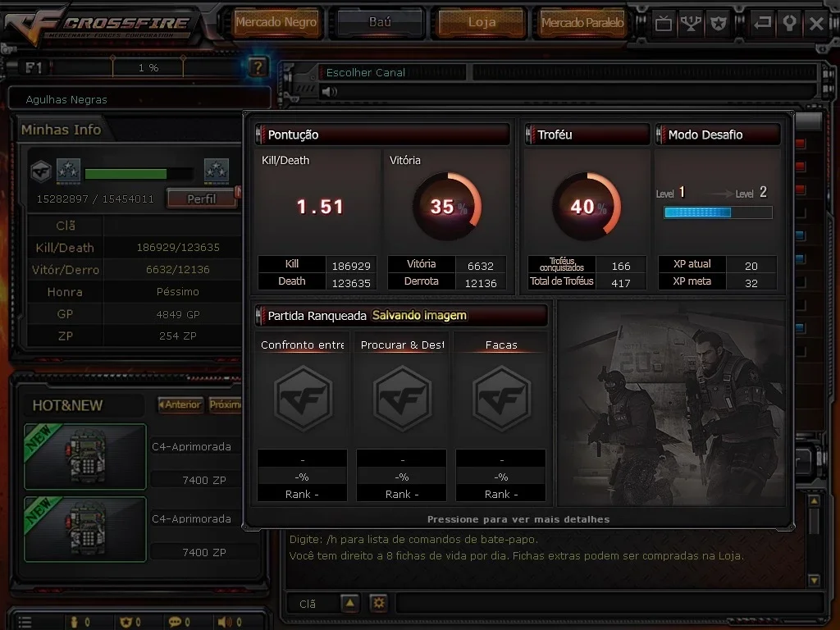Click the Perfil button
The height and width of the screenshot is (630, 840).
[202, 199]
